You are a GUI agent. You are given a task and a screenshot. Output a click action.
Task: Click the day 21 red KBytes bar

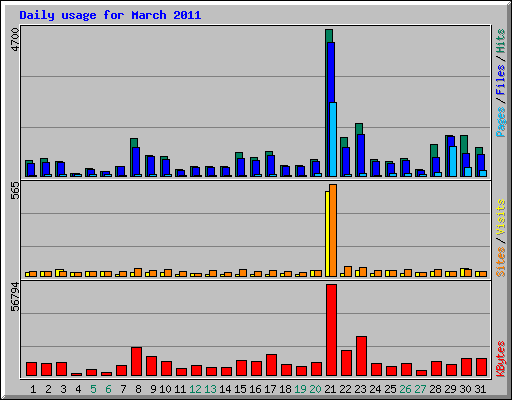point(331,330)
